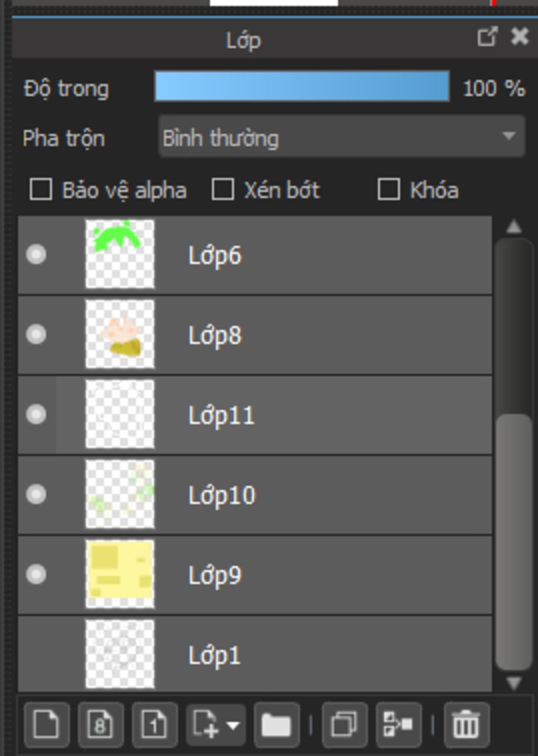Undock the Lớp panel
The width and height of the screenshot is (538, 756).
(487, 37)
